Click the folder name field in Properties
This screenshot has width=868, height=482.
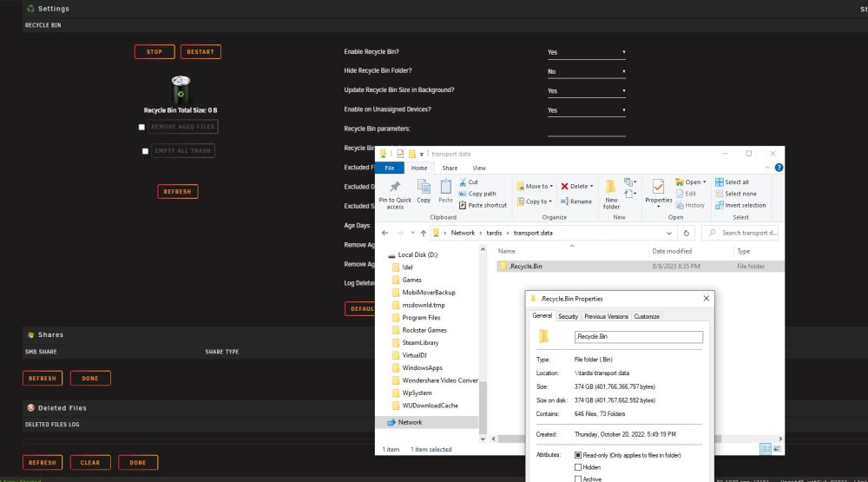click(x=638, y=336)
